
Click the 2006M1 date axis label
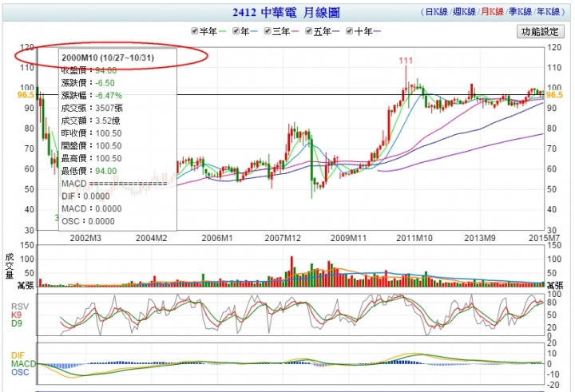[x=217, y=238]
